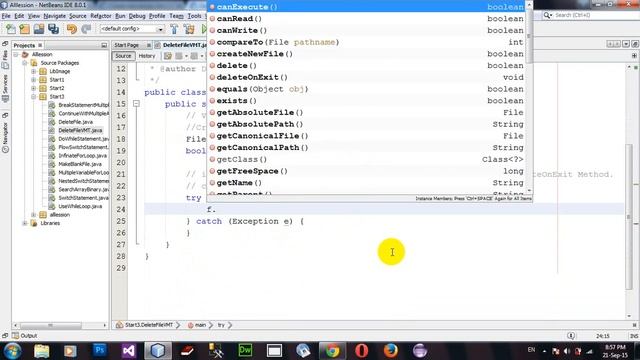Select UseWhileLoop.java in the tree
The width and height of the screenshot is (640, 360).
coord(80,206)
